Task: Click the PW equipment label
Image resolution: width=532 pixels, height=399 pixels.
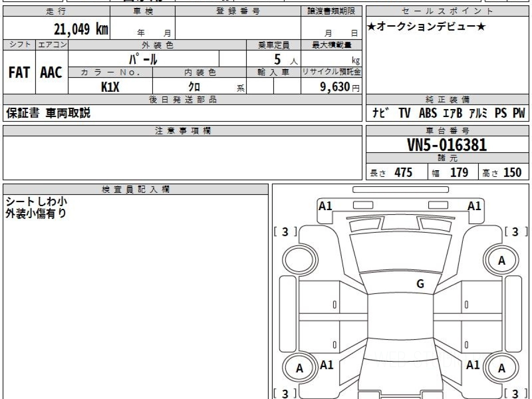Action: (519, 113)
